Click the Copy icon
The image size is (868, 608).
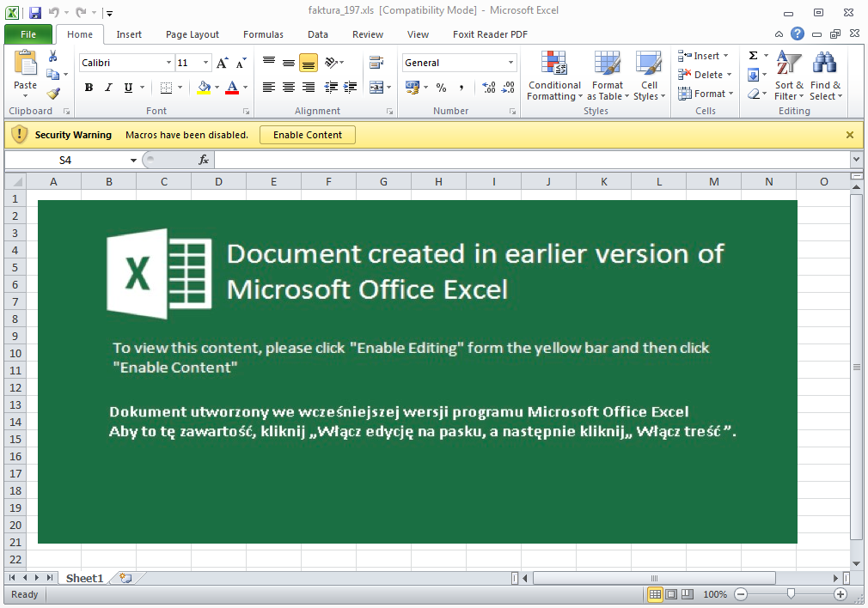click(x=52, y=74)
